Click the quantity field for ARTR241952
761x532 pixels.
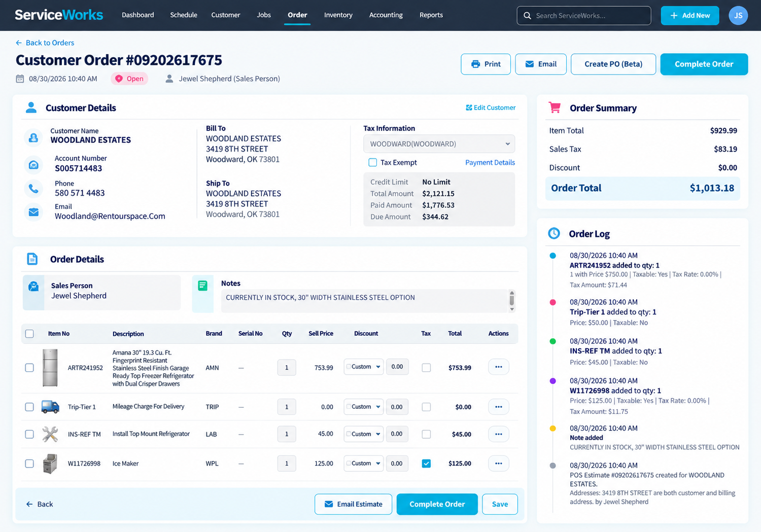287,368
